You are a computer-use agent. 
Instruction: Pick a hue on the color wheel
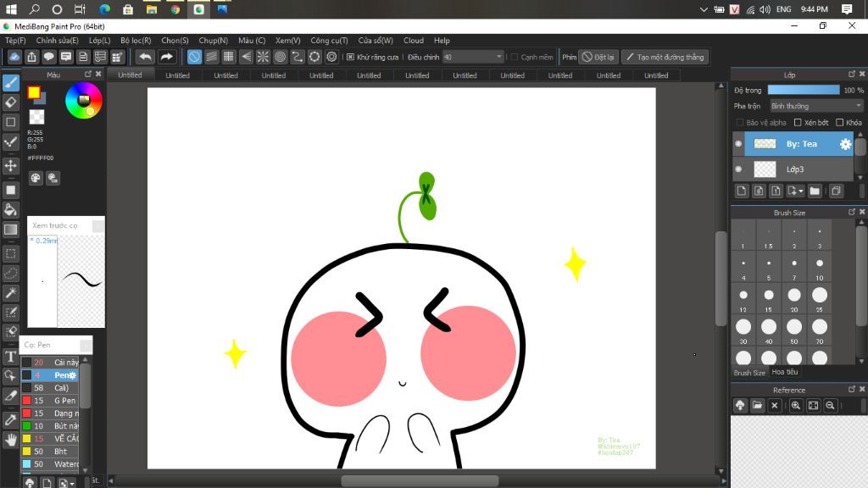(84, 100)
